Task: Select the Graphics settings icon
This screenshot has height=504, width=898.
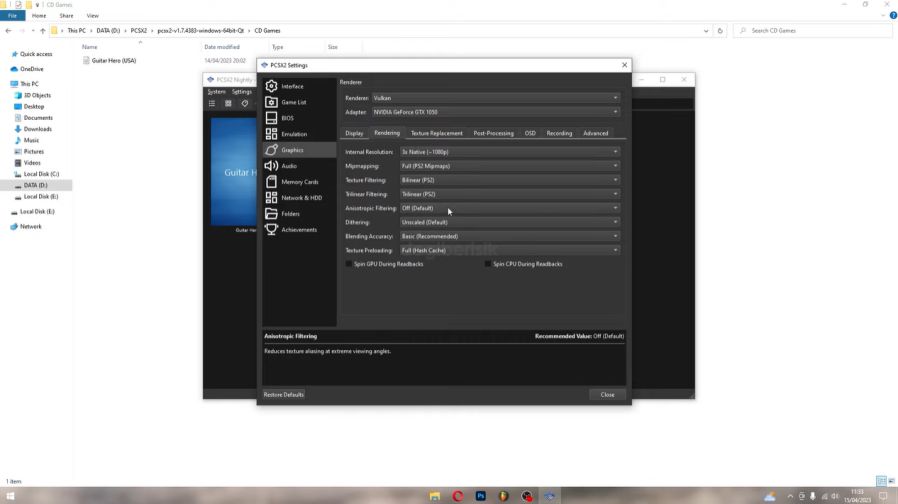Action: pos(271,150)
